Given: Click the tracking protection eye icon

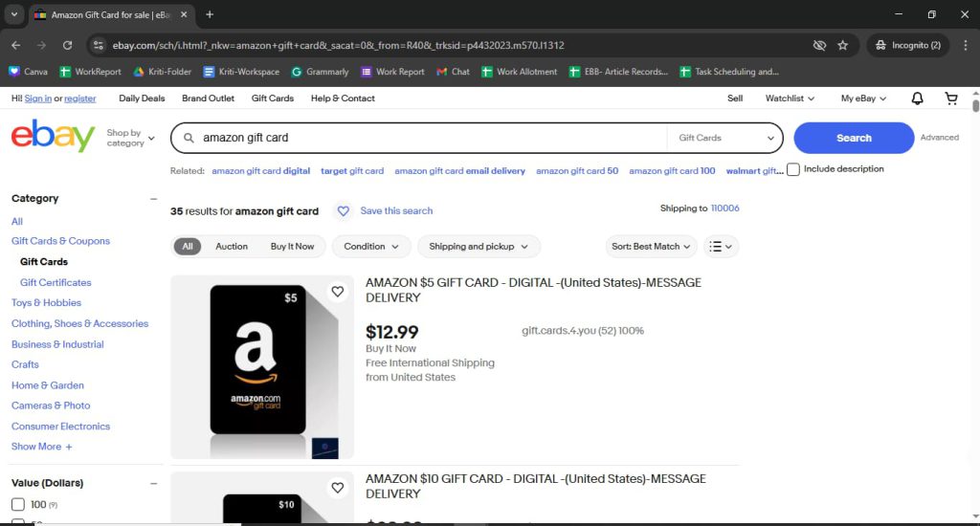Looking at the screenshot, I should (x=819, y=45).
